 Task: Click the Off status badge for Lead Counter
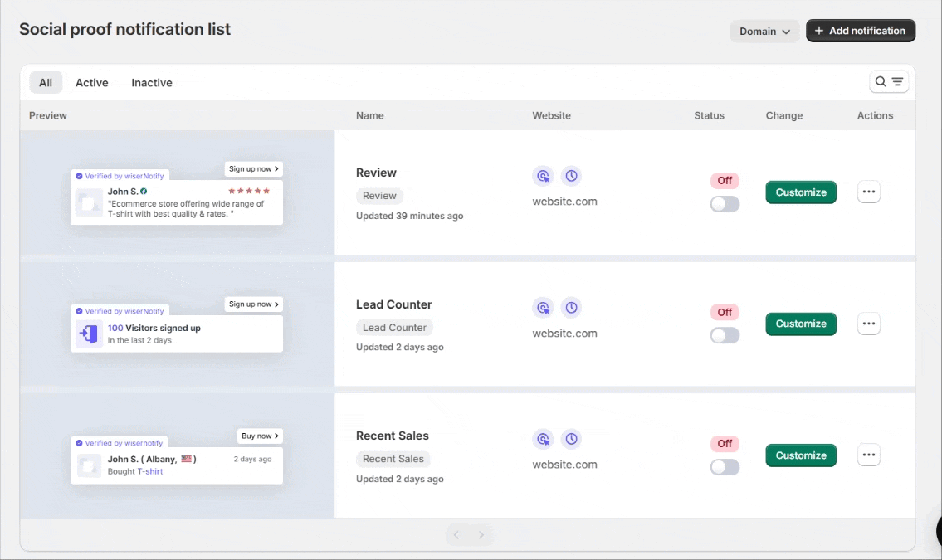725,312
